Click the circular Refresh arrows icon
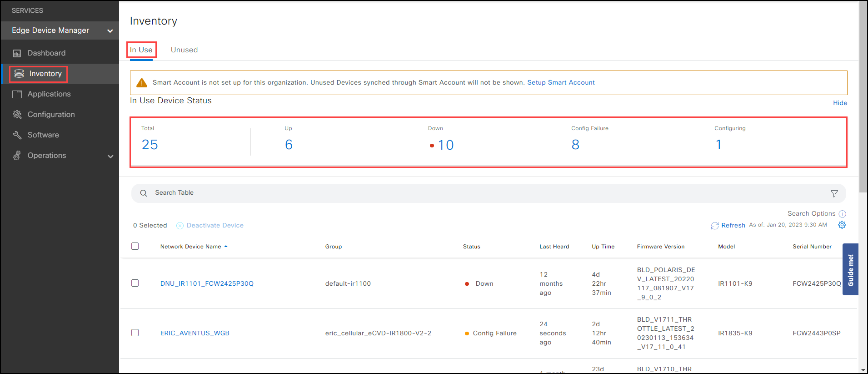Screen dimensions: 868x374 [715, 226]
